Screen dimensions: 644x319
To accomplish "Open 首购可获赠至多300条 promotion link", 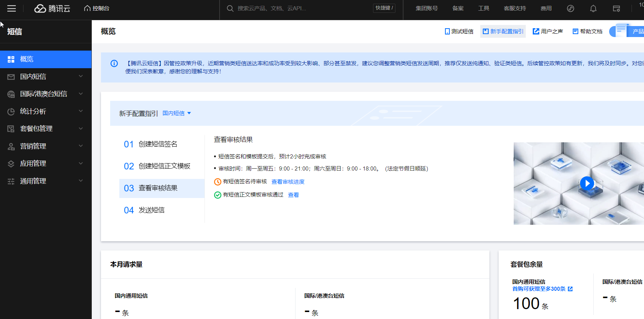I will 542,289.
